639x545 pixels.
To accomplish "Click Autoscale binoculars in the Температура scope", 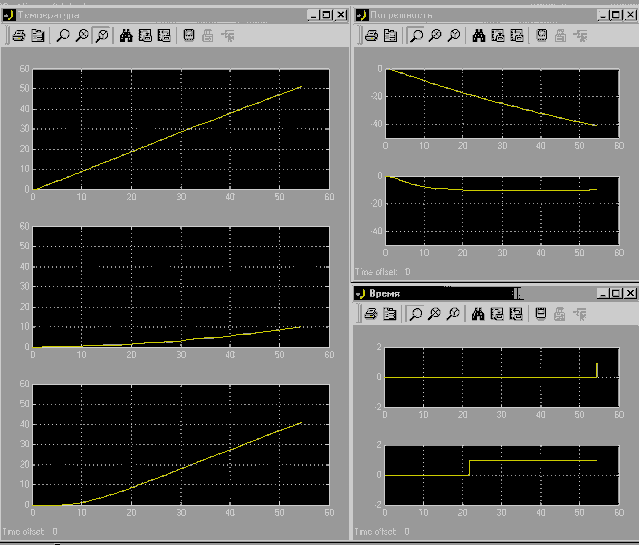I will click(x=126, y=36).
